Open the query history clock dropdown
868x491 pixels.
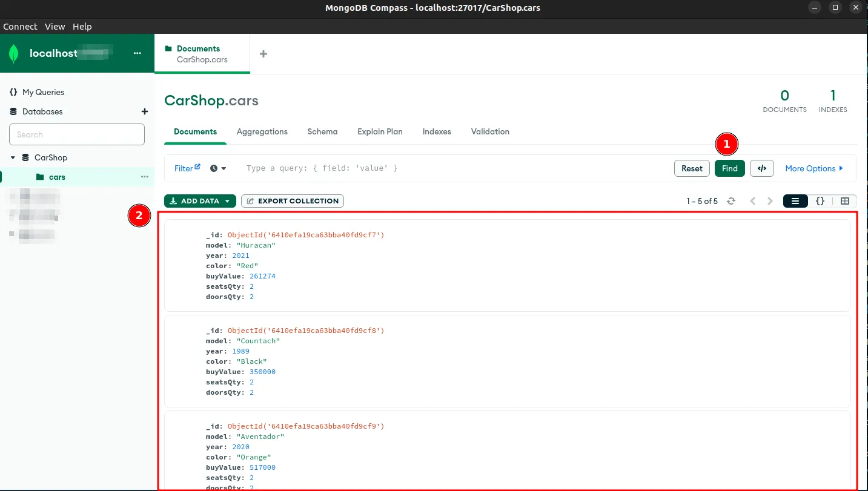pos(218,168)
